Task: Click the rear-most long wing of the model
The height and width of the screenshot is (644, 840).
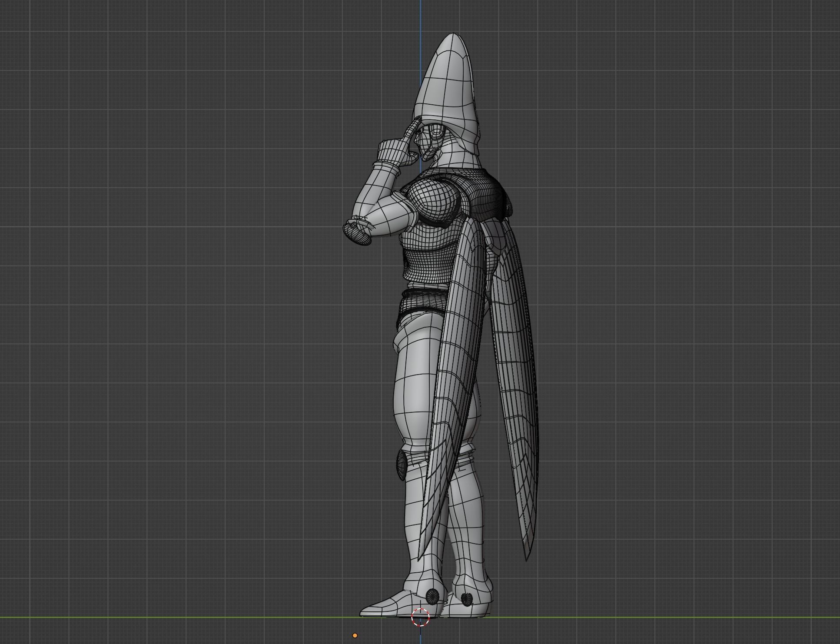Action: [517, 391]
